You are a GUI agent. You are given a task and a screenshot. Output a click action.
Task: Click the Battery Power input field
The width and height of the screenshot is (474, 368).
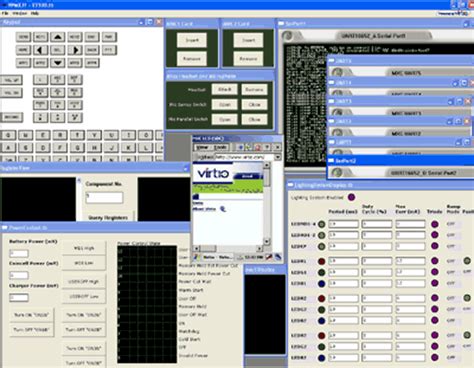[x=19, y=254]
